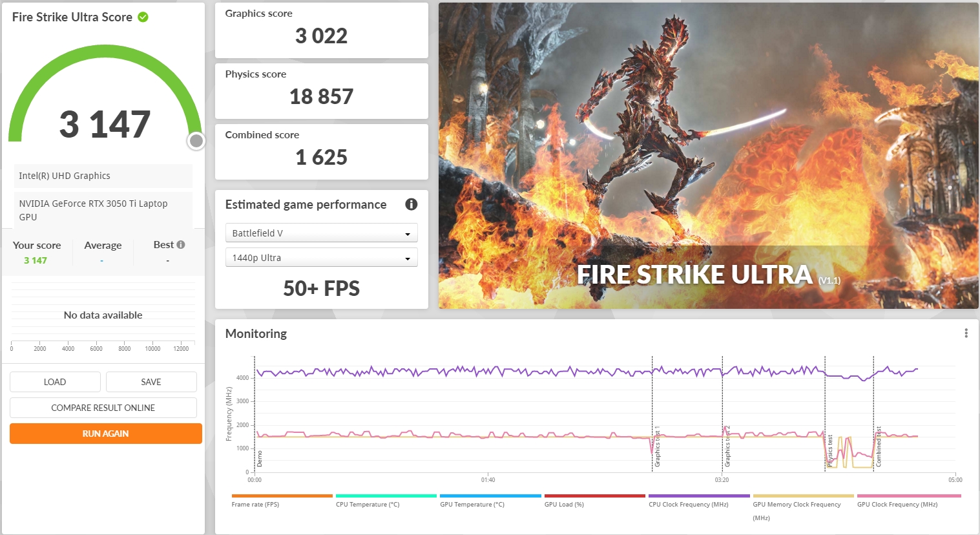
Task: Expand the 1440p Ultra resolution dropdown
Action: (x=321, y=258)
